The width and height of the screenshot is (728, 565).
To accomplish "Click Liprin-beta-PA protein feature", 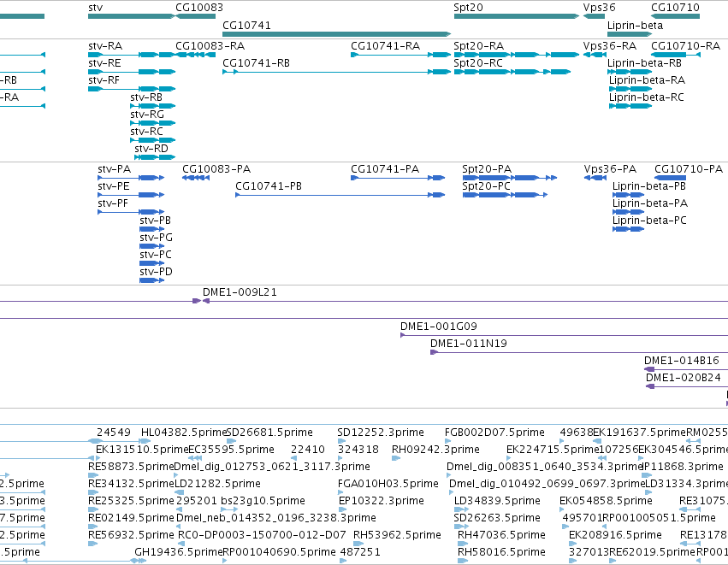I will tap(628, 212).
